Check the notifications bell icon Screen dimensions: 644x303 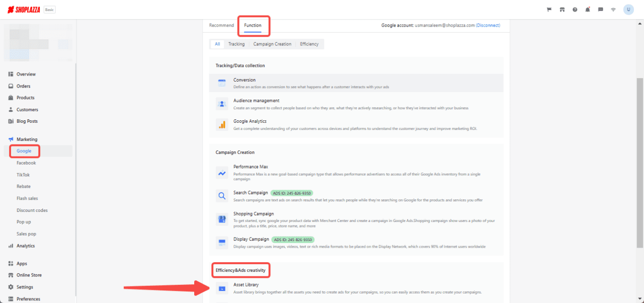(588, 10)
